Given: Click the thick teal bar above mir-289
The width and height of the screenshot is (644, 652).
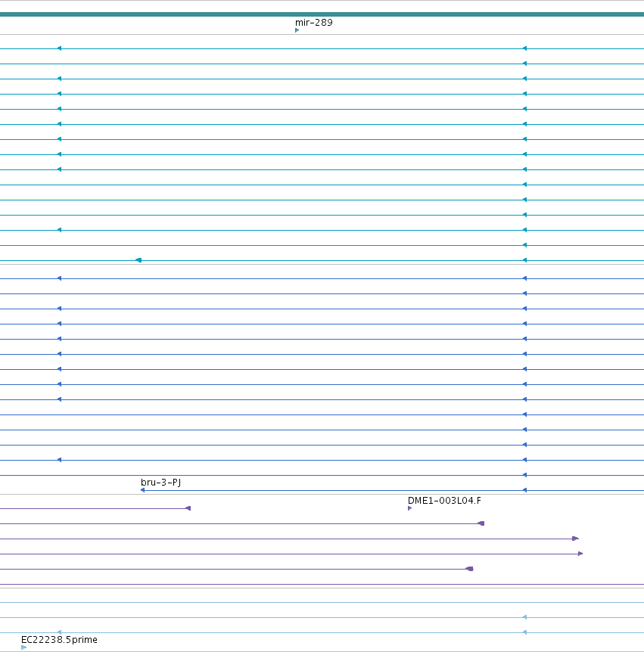Looking at the screenshot, I should pos(322,14).
